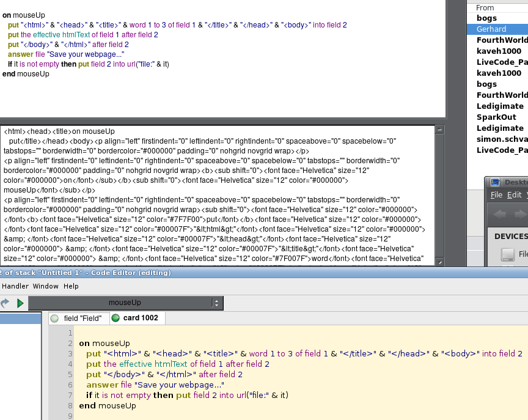Click the redo arrow icon in toolbar

pyautogui.click(x=5, y=303)
